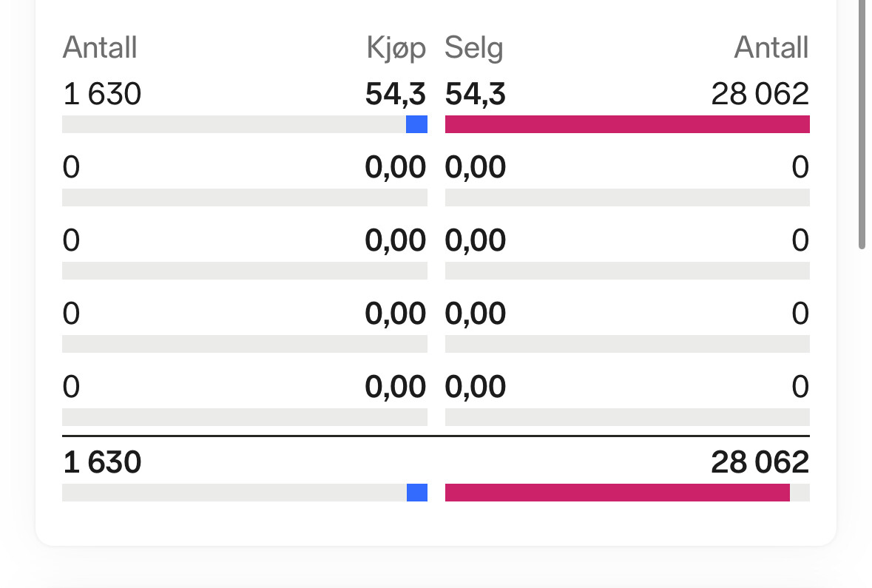Click the empty grey sell bar in last order row
Viewport: 872px width, 588px height.
click(x=627, y=417)
